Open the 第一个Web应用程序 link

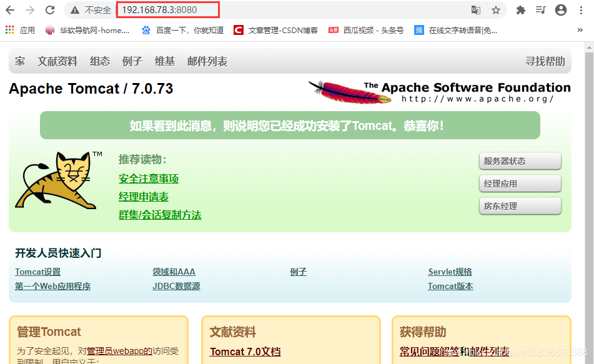click(52, 287)
